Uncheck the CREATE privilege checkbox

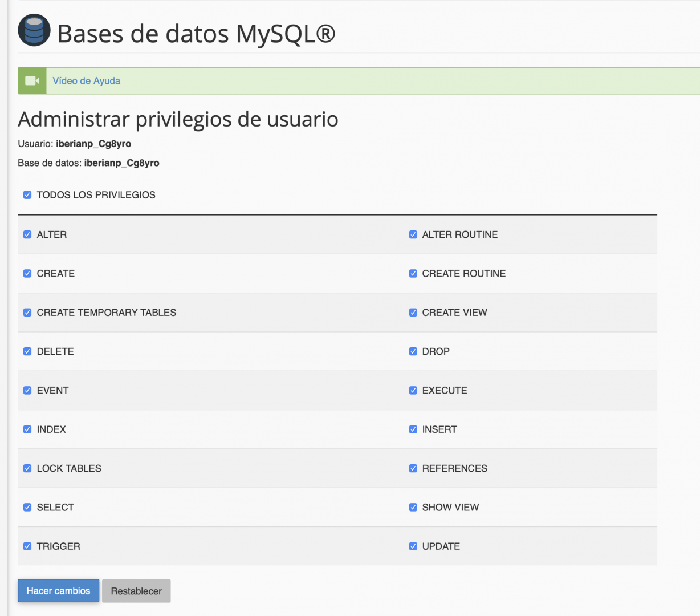(27, 274)
